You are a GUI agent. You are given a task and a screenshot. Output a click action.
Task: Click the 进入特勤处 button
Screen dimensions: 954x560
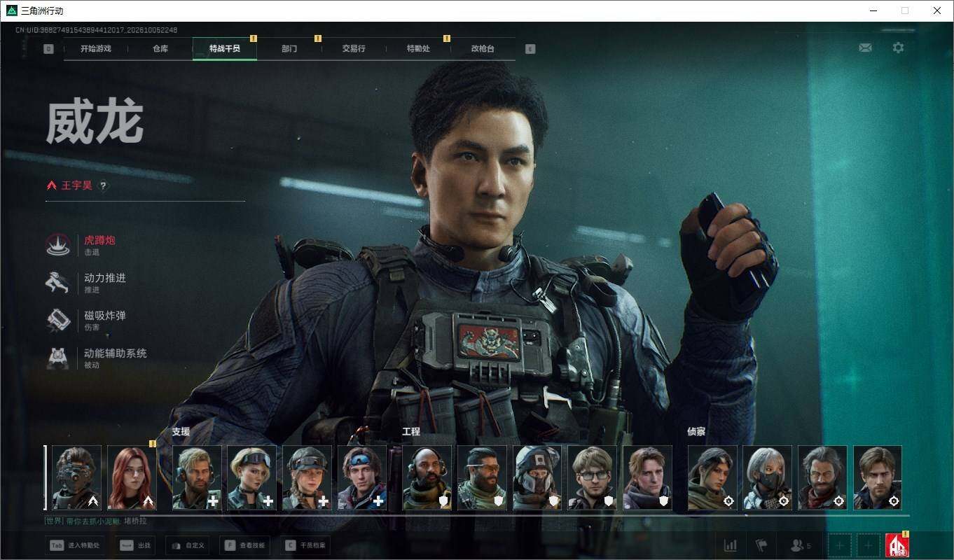point(76,545)
